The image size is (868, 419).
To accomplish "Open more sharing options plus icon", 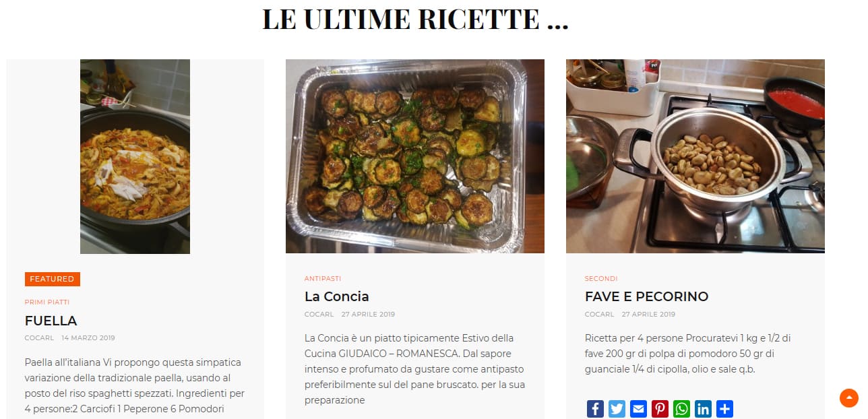I will tap(724, 409).
